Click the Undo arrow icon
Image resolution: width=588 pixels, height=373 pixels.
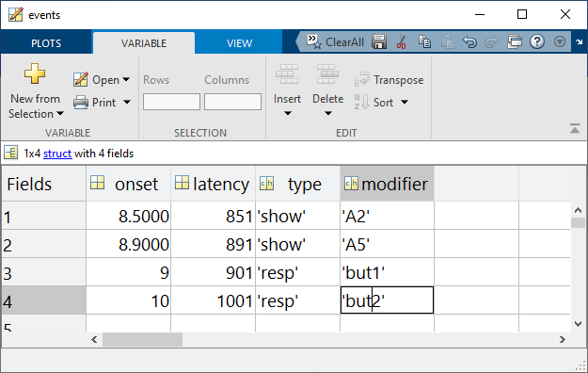[469, 41]
